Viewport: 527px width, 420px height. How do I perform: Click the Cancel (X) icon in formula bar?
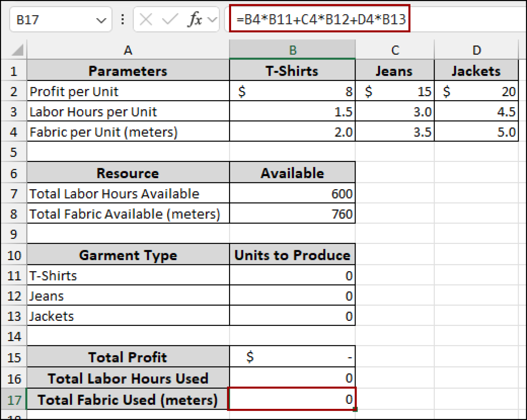[x=145, y=19]
